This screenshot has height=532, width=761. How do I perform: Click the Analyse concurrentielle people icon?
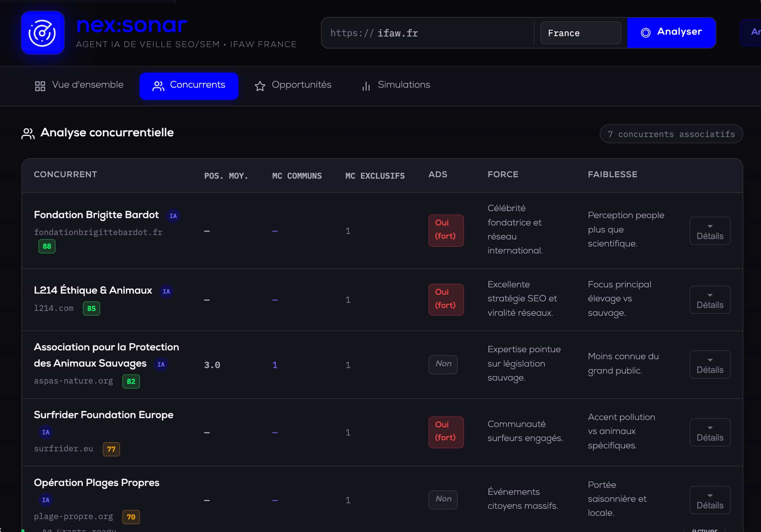click(28, 133)
